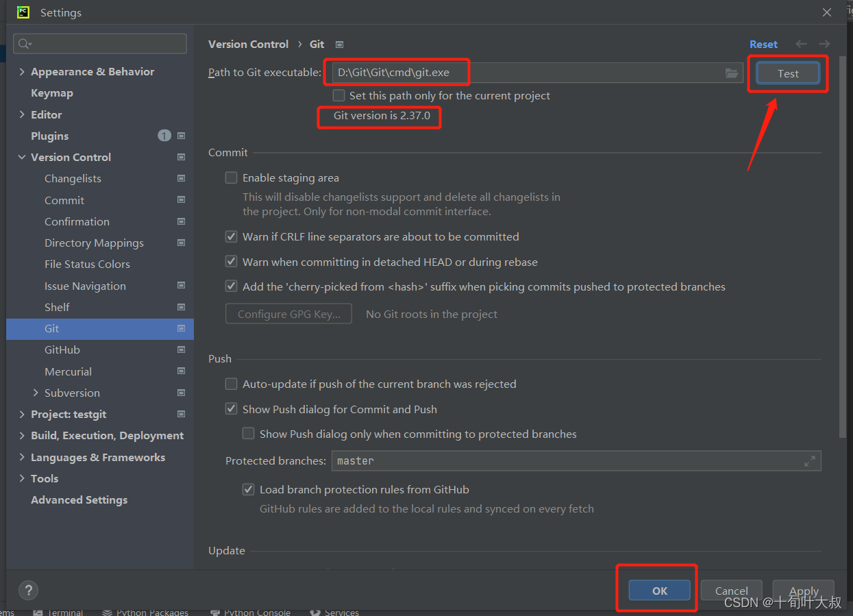Expand the Appearance & Behavior section

22,72
